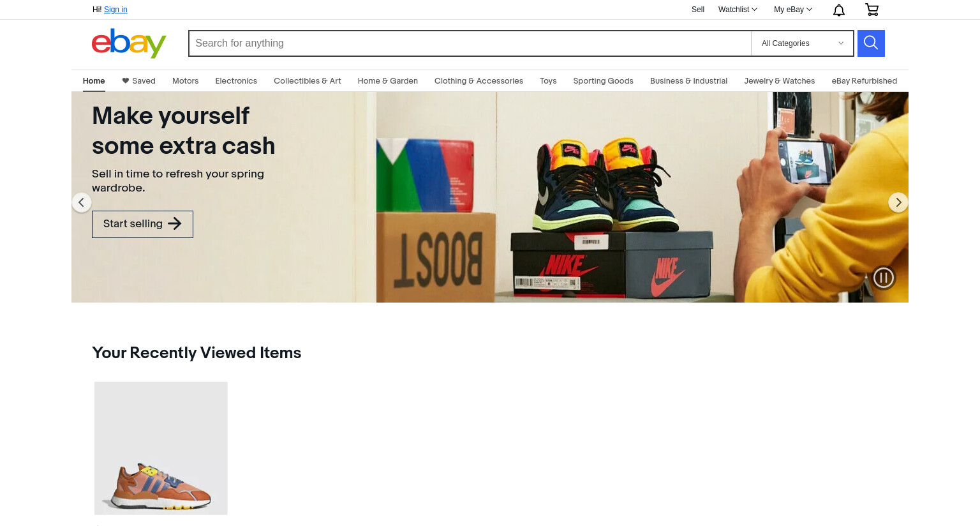Open the notifications bell
The height and width of the screenshot is (526, 980).
point(839,10)
